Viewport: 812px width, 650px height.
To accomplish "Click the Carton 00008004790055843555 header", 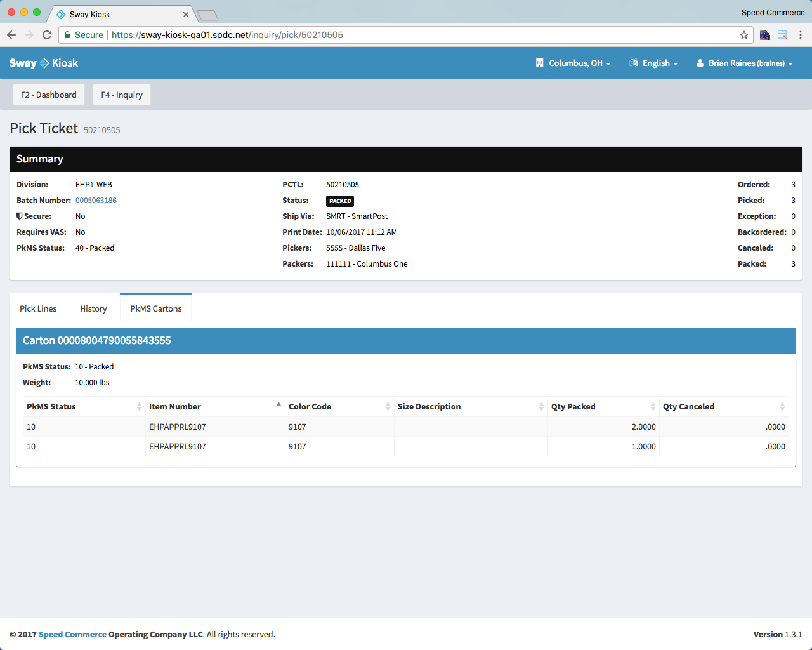I will pos(406,340).
